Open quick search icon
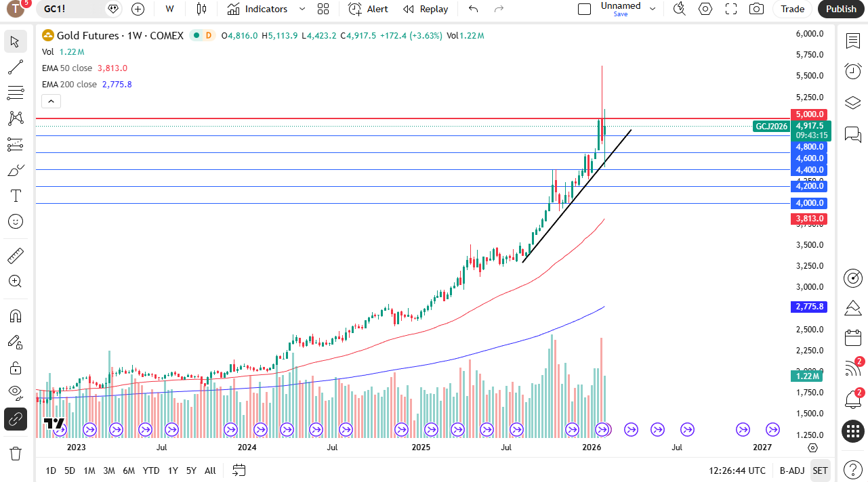The image size is (868, 482). pos(679,9)
